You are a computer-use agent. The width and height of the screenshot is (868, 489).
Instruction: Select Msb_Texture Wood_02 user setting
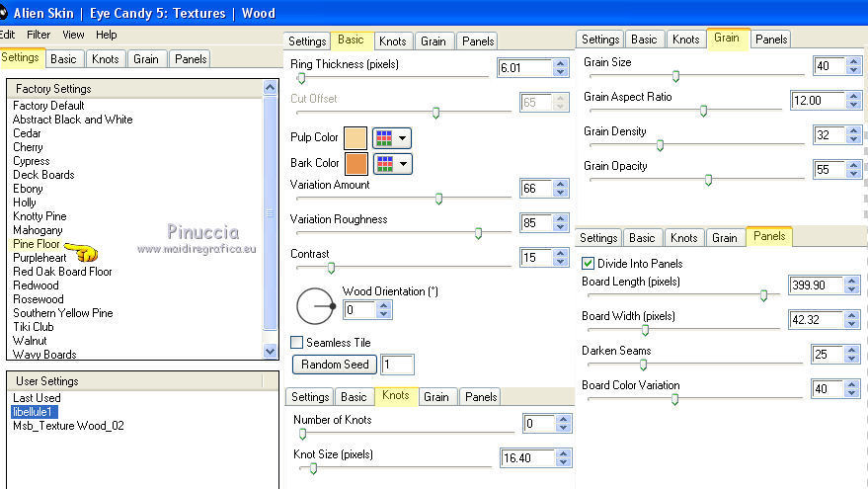(x=68, y=426)
